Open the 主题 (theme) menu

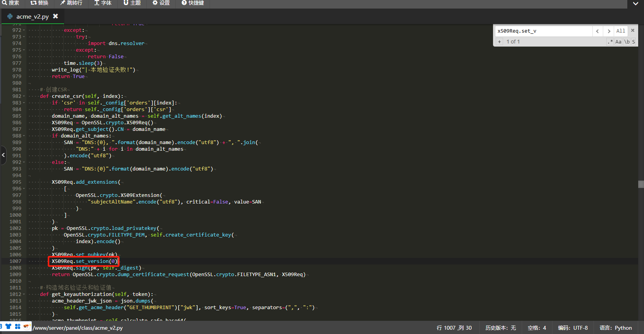tap(132, 3)
